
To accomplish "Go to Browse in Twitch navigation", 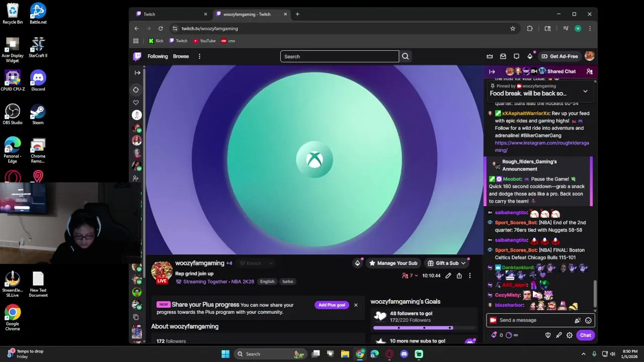I will (181, 56).
